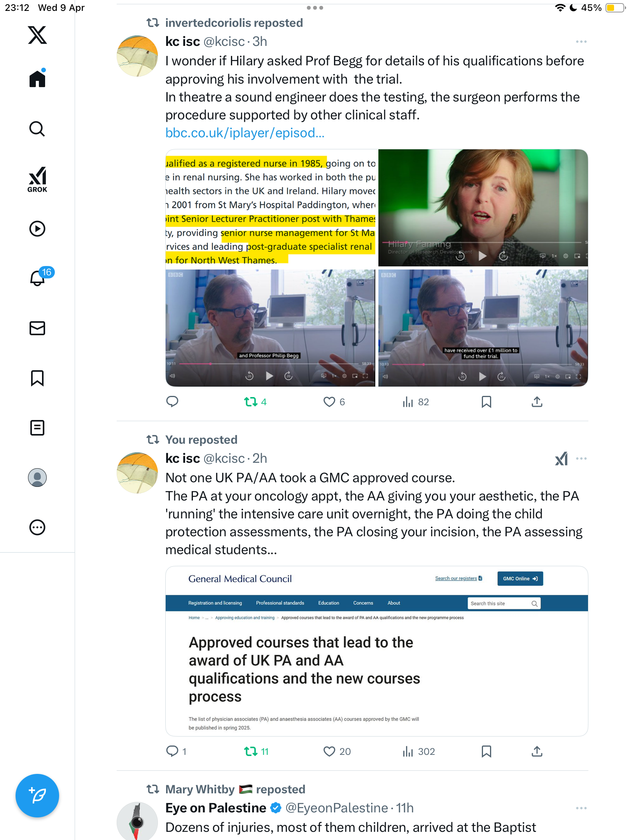Go to Home feed icon
This screenshot has height=840, width=630.
pos(37,78)
